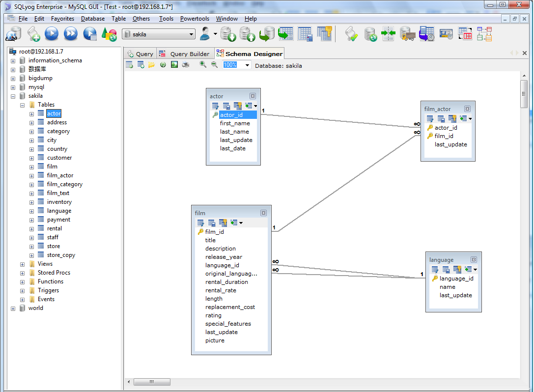The width and height of the screenshot is (534, 392).
Task: Select the Zoom Out magnifier icon
Action: pos(214,64)
